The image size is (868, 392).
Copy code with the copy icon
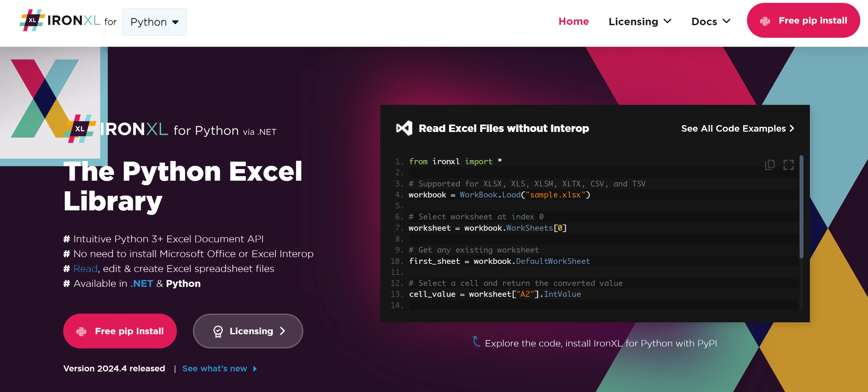(x=770, y=165)
